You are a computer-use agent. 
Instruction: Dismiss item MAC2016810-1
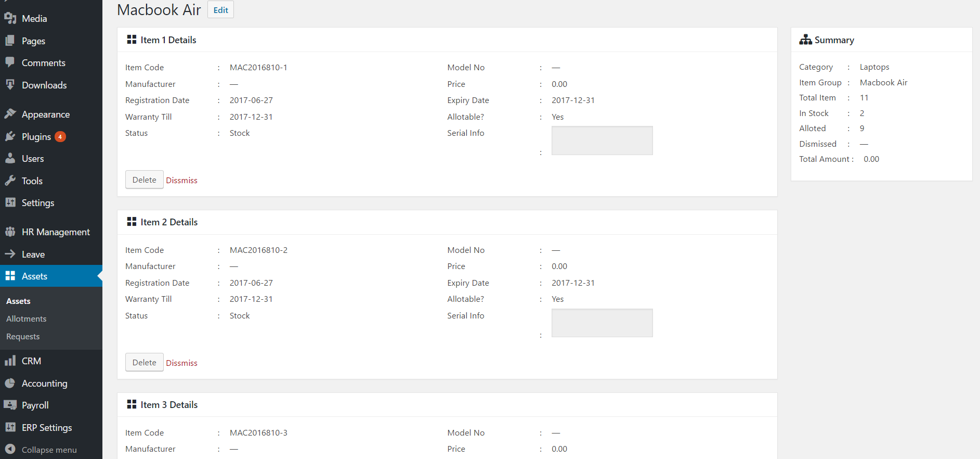(x=181, y=180)
